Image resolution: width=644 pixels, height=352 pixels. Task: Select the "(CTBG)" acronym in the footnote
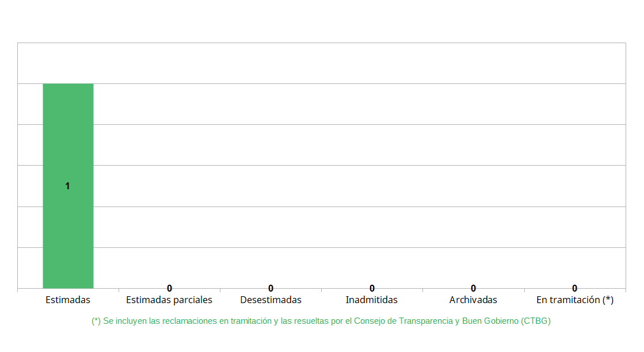[535, 322]
